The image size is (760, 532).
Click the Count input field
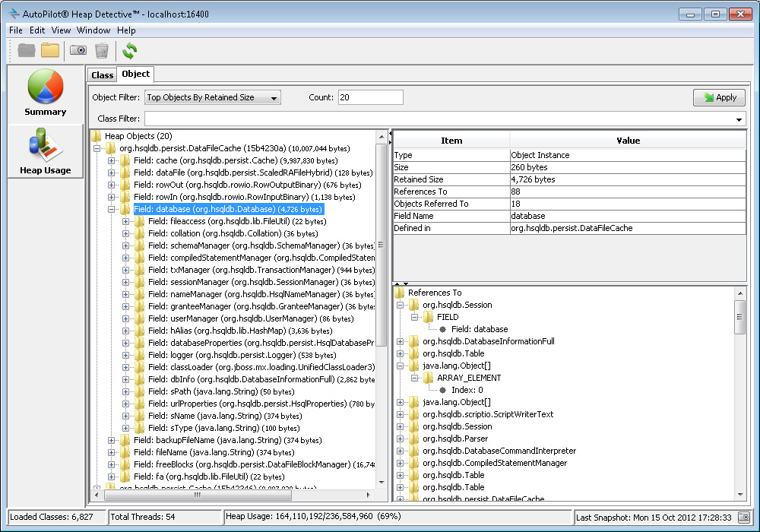pyautogui.click(x=371, y=97)
